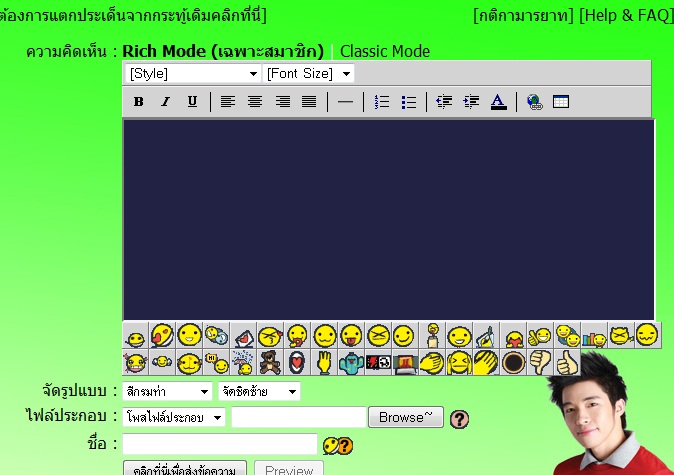
Task: Insert the love letter envelope emoticon
Action: tap(243, 335)
